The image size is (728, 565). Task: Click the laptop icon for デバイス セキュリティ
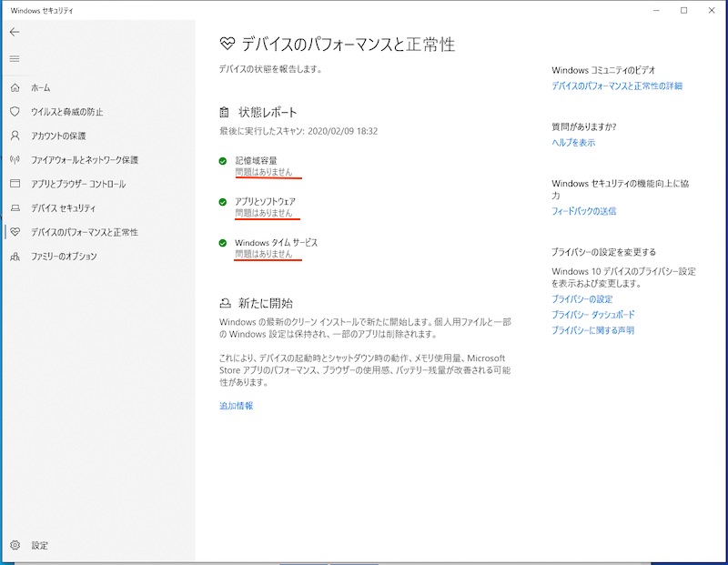15,208
